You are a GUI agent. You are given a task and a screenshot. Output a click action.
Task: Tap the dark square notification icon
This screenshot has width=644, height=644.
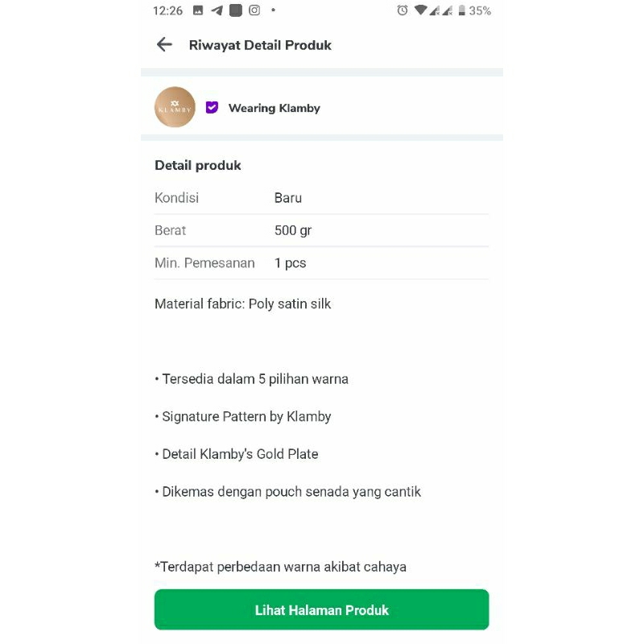(235, 10)
